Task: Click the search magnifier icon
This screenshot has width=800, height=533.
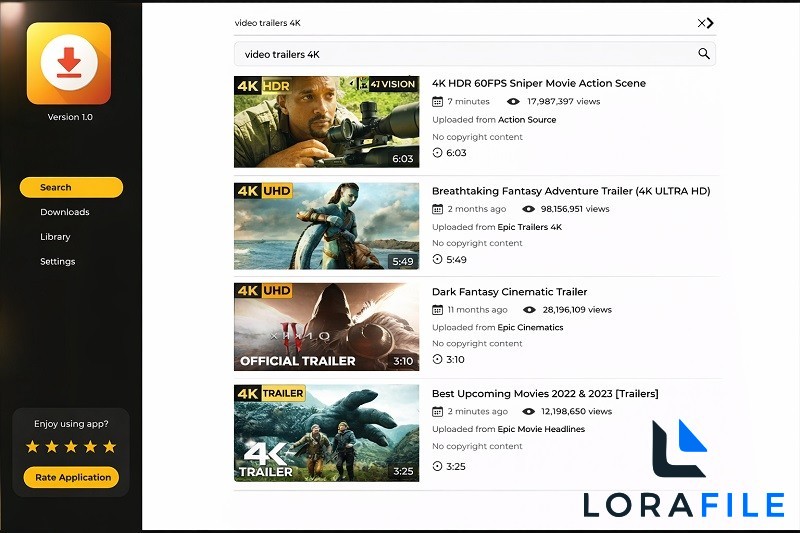Action: [x=704, y=54]
